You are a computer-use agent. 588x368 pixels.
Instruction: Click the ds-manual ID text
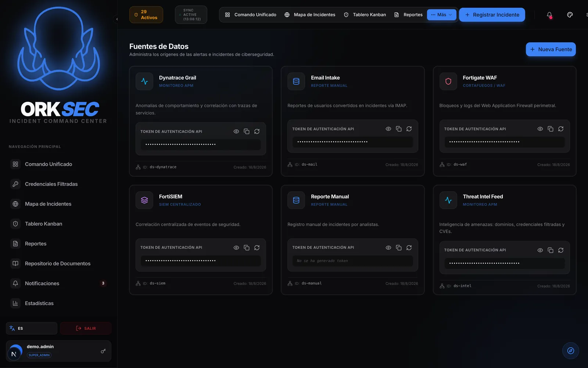pyautogui.click(x=312, y=283)
